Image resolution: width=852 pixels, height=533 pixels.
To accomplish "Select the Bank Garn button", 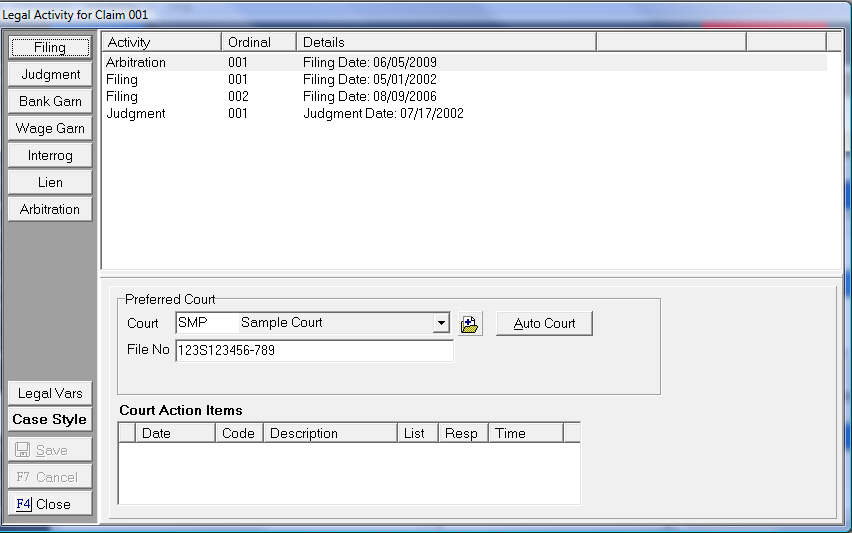I will 50,101.
